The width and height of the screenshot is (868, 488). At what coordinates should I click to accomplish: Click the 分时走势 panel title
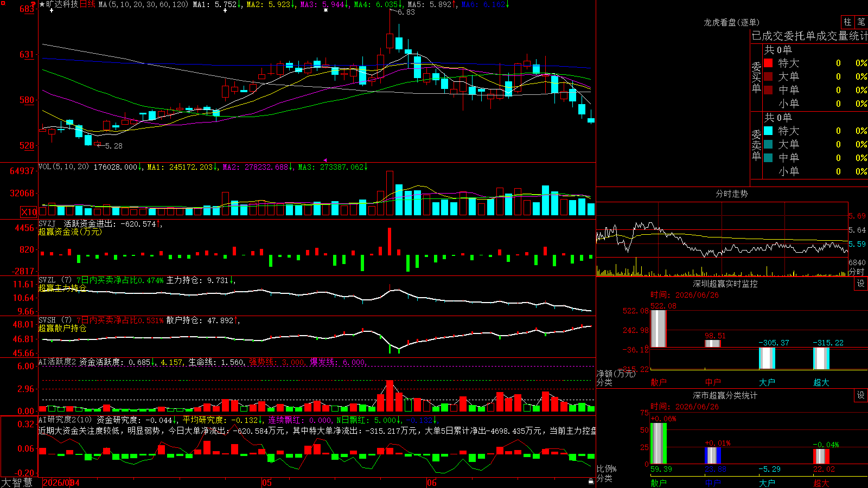(732, 194)
